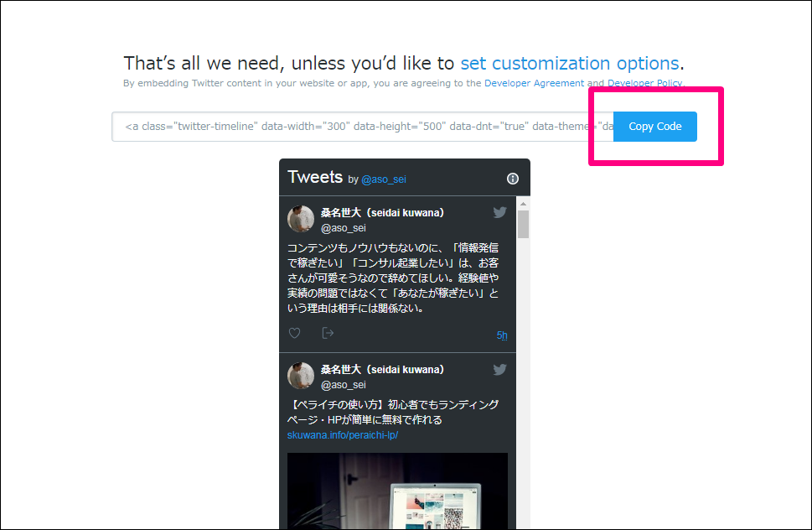Click avatar of the コンテンツも tweet

point(300,219)
